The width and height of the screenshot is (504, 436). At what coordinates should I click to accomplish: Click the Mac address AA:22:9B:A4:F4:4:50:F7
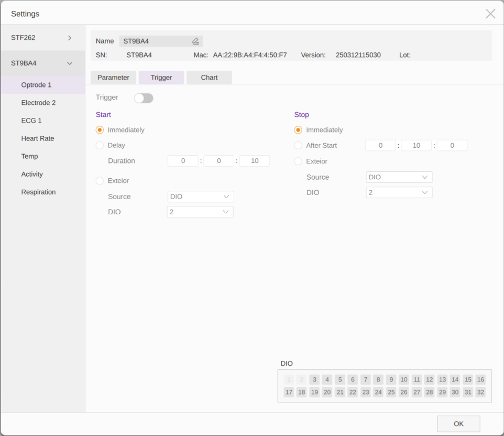[x=250, y=55]
